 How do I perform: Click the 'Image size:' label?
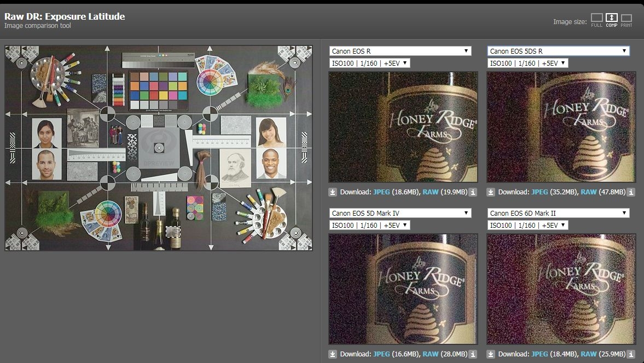570,22
